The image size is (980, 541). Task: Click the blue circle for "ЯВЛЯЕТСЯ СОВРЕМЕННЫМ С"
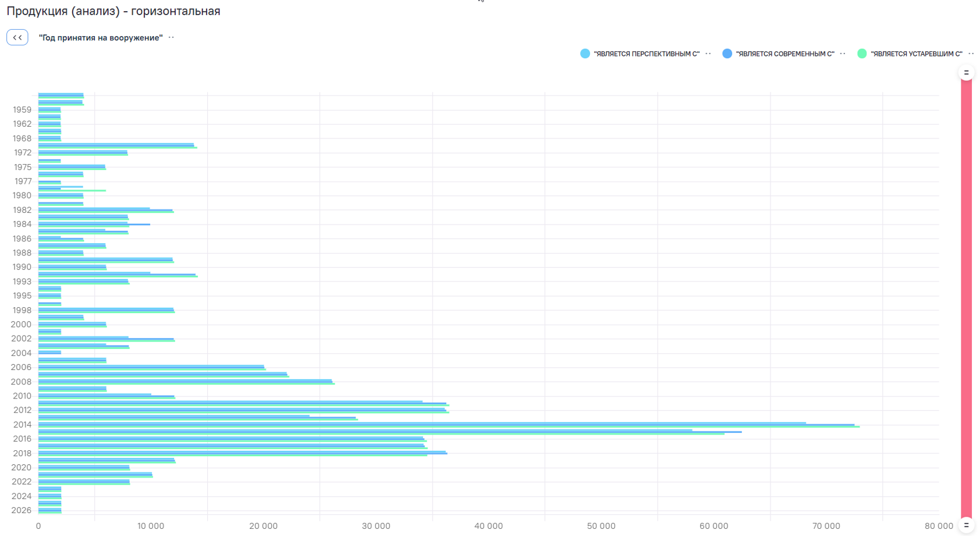coord(727,54)
